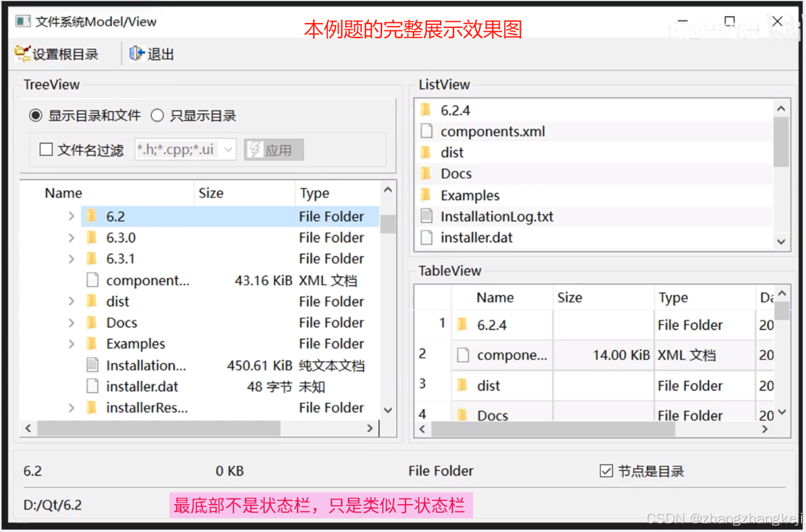
Task: Click the lightning icon on the 应用 button
Action: pos(256,149)
